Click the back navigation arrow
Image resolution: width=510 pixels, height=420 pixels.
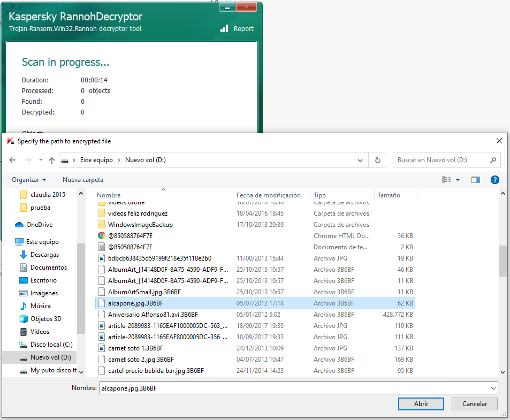pyautogui.click(x=13, y=160)
